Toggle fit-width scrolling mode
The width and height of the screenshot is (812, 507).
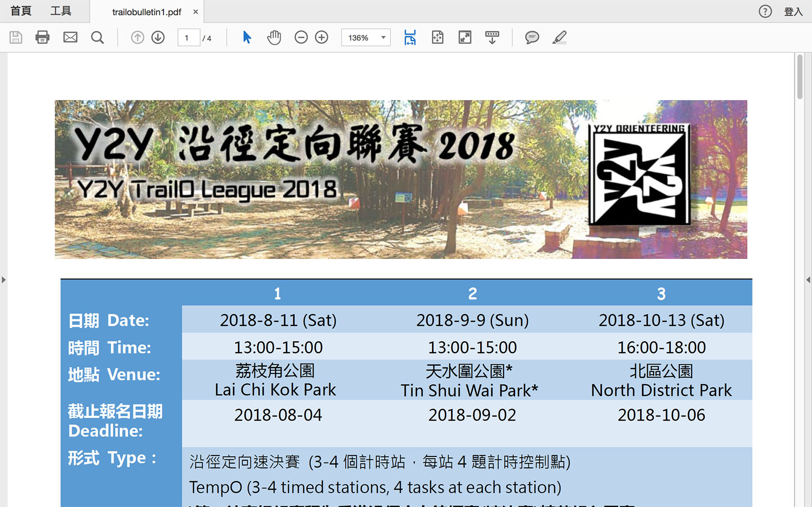(x=410, y=37)
